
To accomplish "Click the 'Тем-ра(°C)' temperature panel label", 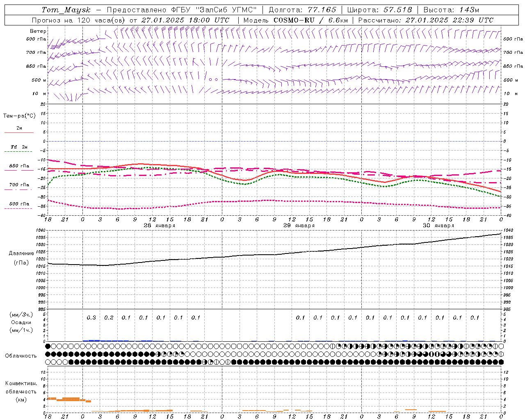I will click(19, 116).
